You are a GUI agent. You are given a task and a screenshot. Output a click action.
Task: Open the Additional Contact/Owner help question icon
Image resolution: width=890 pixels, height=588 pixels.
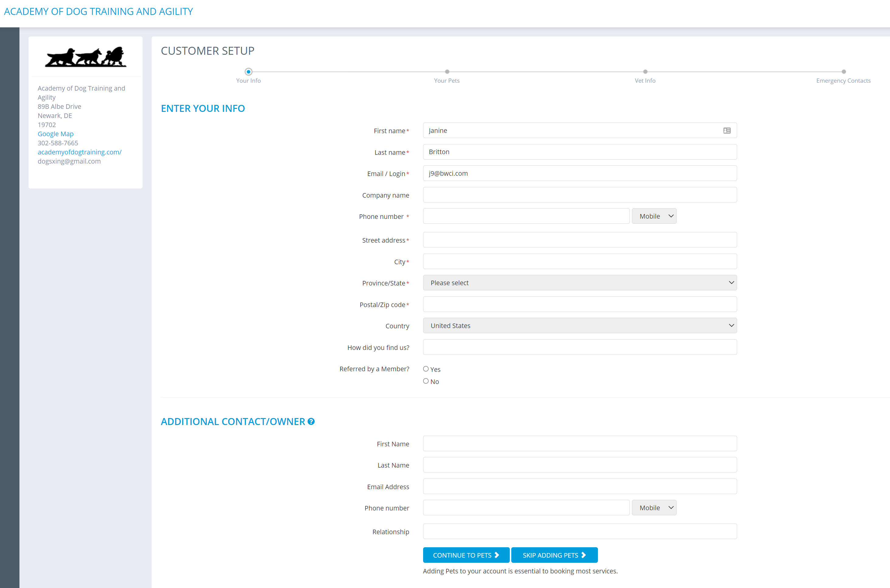pos(311,421)
